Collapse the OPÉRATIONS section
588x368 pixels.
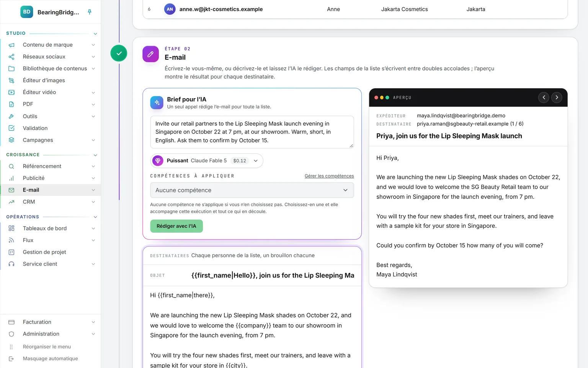point(95,217)
